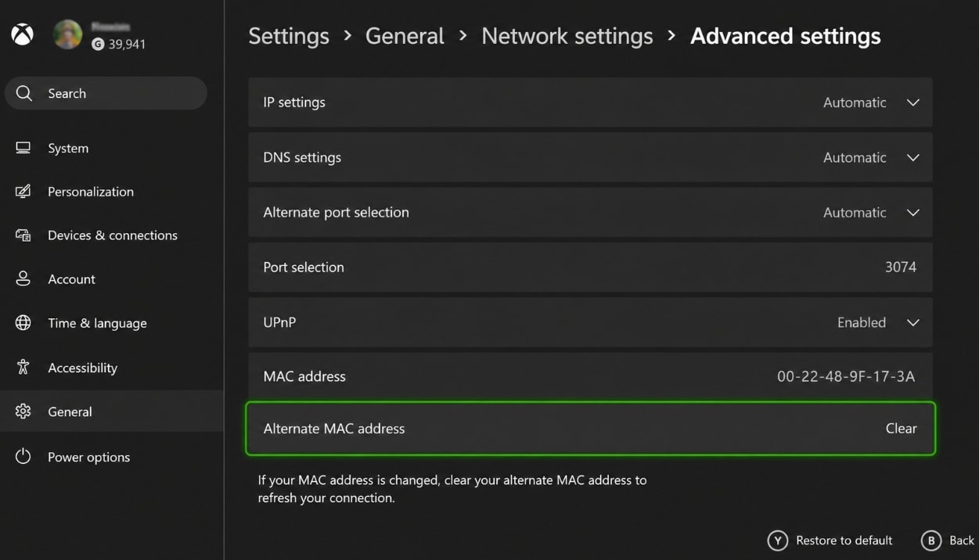The height and width of the screenshot is (560, 979).
Task: Open Time & language category
Action: pos(97,323)
